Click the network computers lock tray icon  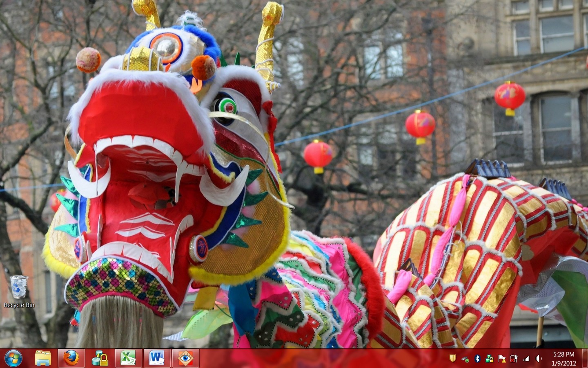(490, 359)
